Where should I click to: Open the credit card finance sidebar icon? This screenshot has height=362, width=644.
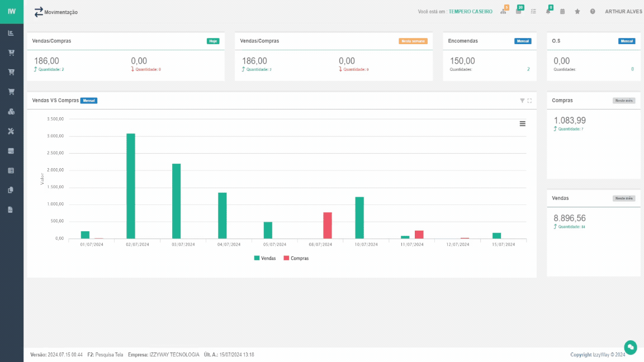pyautogui.click(x=11, y=151)
